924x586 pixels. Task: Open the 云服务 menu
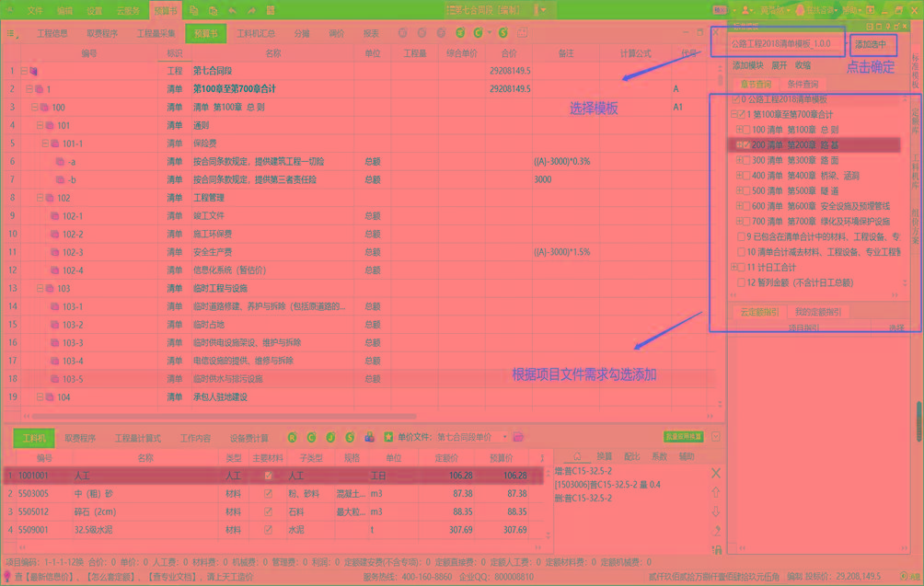tap(128, 11)
